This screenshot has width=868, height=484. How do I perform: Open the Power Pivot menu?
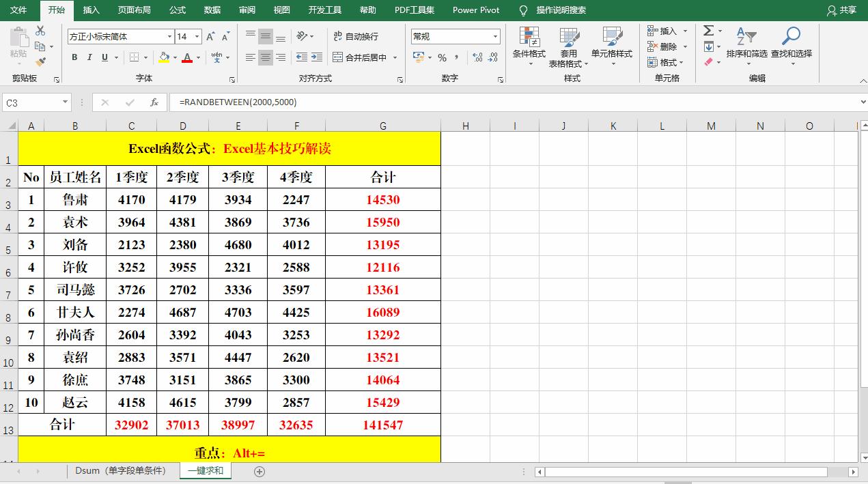[475, 10]
